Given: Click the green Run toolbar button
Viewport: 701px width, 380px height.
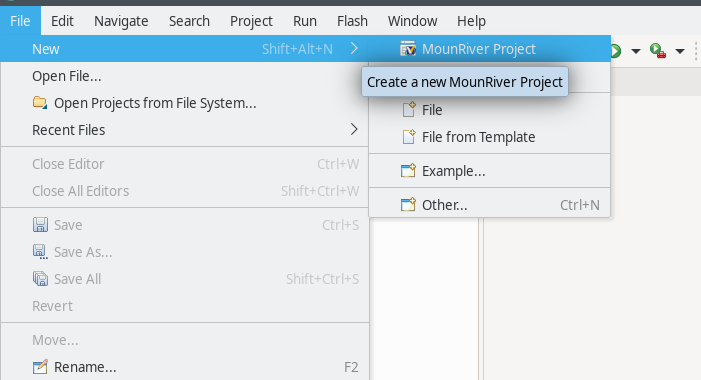Looking at the screenshot, I should (x=616, y=51).
